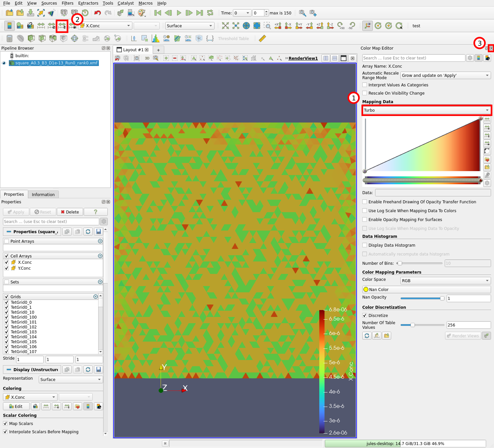Open the Color Space RGB dropdown
Image resolution: width=494 pixels, height=448 pixels.
point(446,280)
